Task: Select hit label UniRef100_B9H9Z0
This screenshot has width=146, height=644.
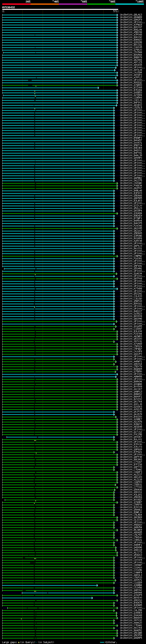Action: 131,40
